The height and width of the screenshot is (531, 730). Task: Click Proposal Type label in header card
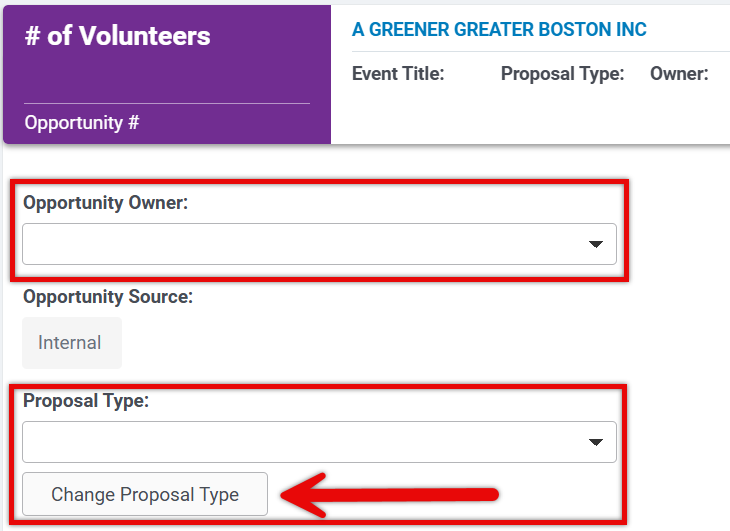pyautogui.click(x=562, y=74)
